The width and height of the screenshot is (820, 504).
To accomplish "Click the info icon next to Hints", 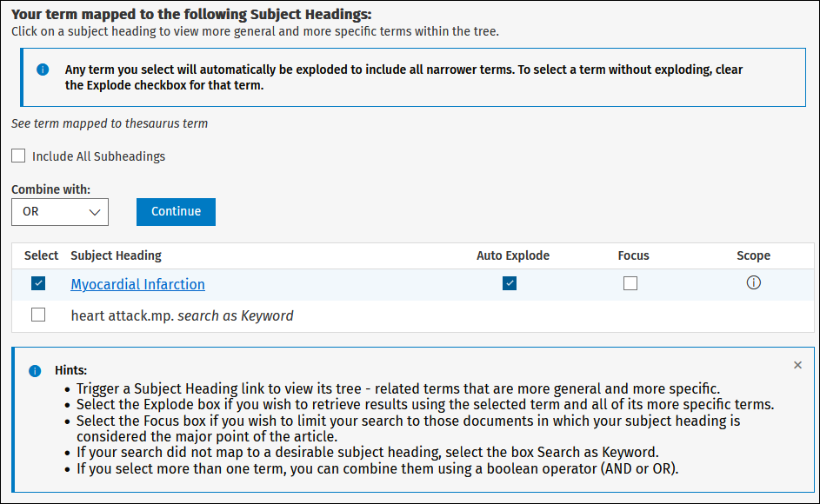I will [x=35, y=371].
